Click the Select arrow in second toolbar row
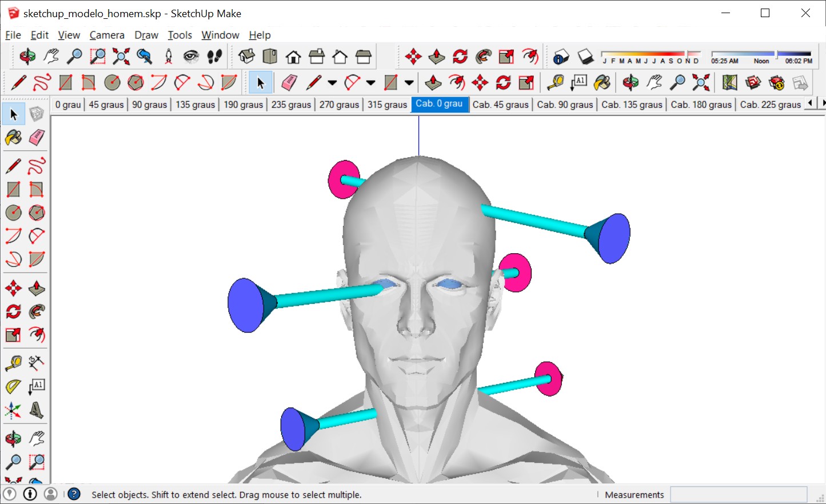 (x=261, y=83)
